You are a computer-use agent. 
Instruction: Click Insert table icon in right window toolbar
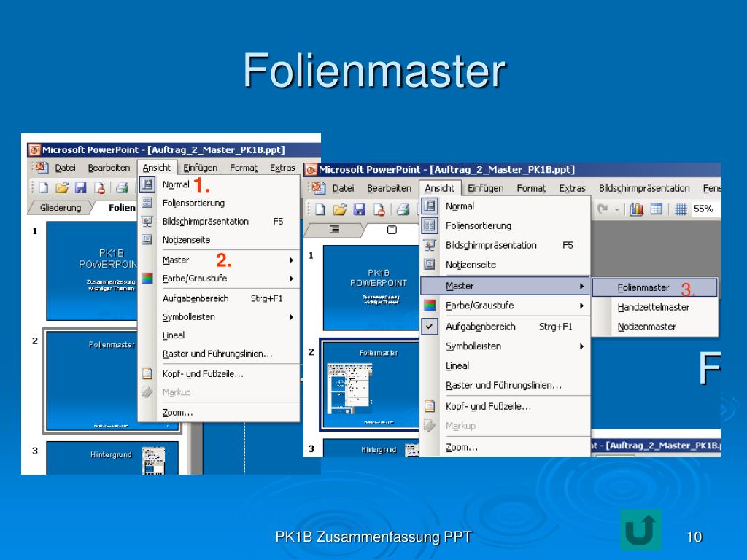tap(657, 209)
